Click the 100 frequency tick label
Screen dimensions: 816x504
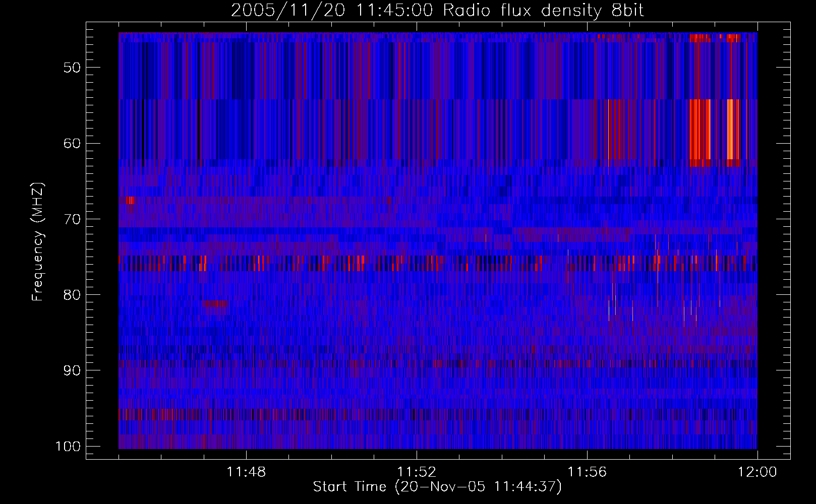68,447
